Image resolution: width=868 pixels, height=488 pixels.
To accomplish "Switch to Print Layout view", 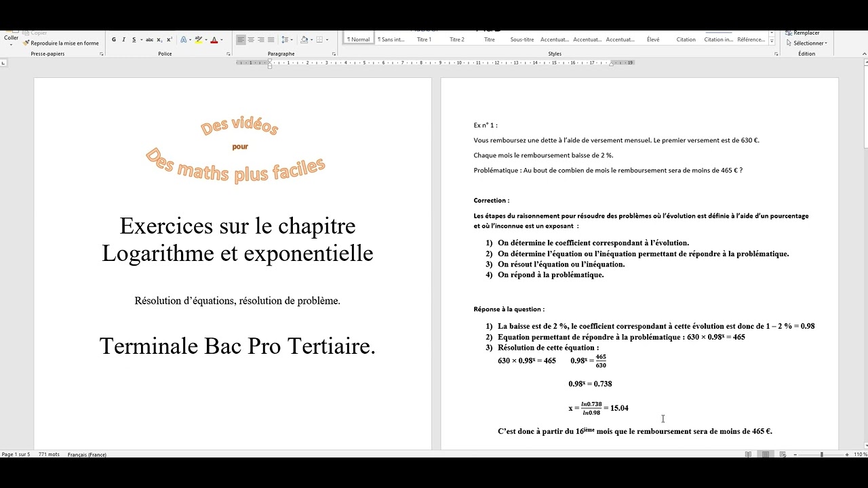I will 766,454.
